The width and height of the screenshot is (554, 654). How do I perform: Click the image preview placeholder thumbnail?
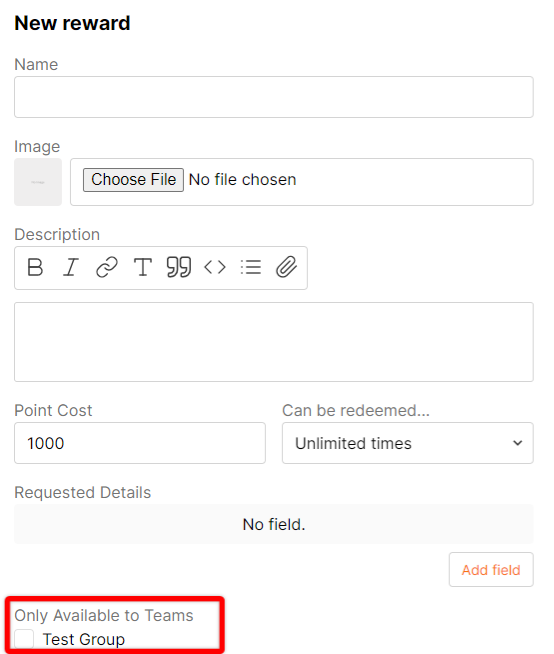(38, 182)
